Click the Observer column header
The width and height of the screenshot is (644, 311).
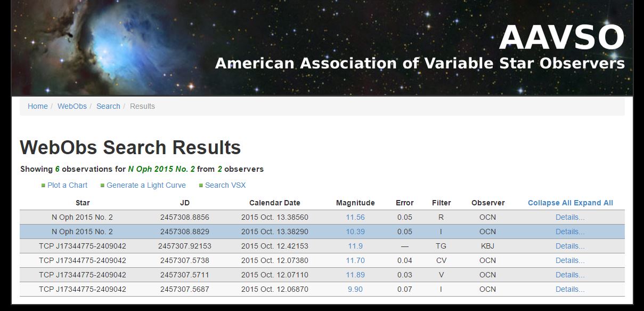coord(488,203)
